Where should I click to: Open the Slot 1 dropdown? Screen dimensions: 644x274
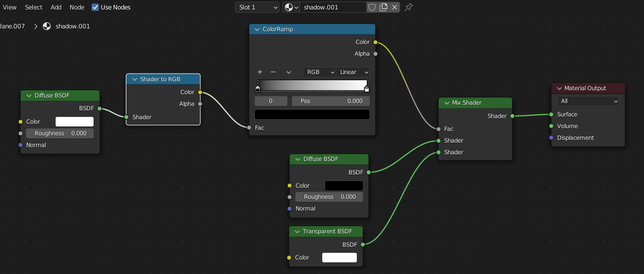coord(257,7)
